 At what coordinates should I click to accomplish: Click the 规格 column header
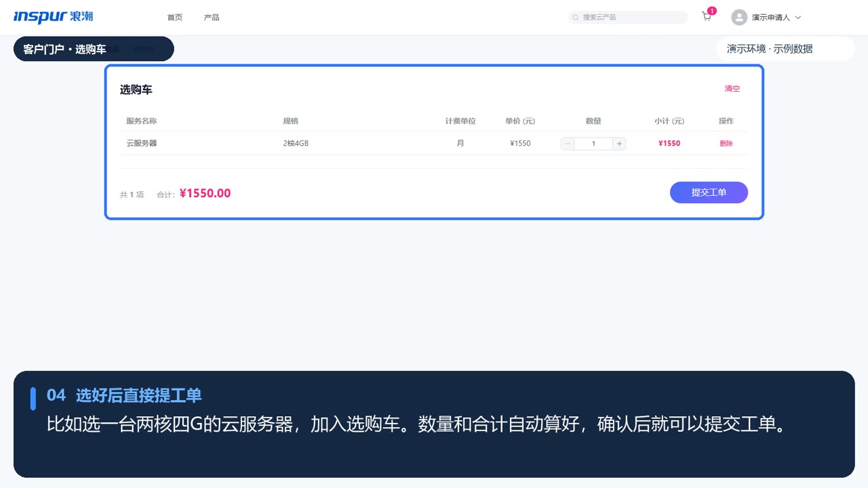tap(291, 121)
